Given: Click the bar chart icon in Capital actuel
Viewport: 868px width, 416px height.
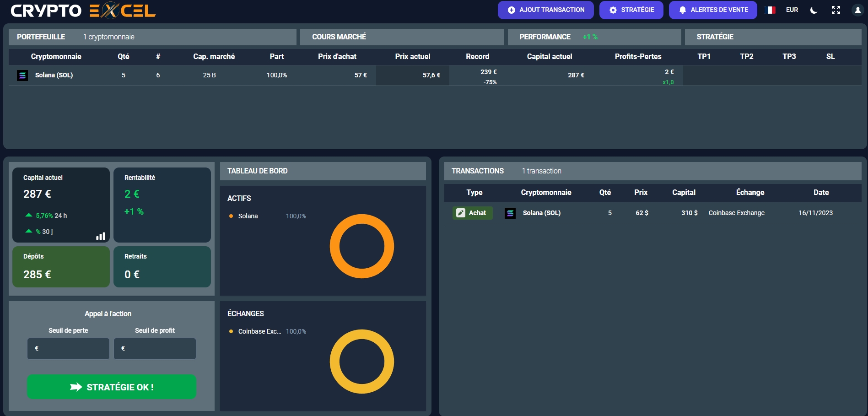Looking at the screenshot, I should 101,236.
